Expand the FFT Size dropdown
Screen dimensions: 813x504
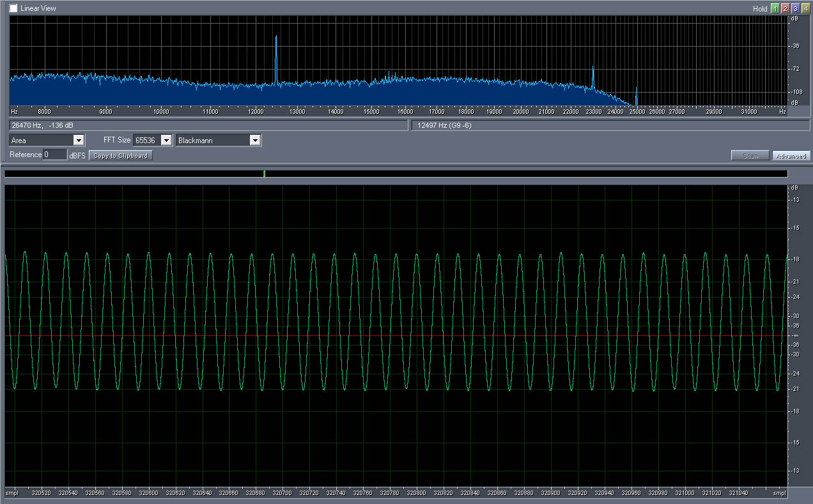[x=166, y=140]
